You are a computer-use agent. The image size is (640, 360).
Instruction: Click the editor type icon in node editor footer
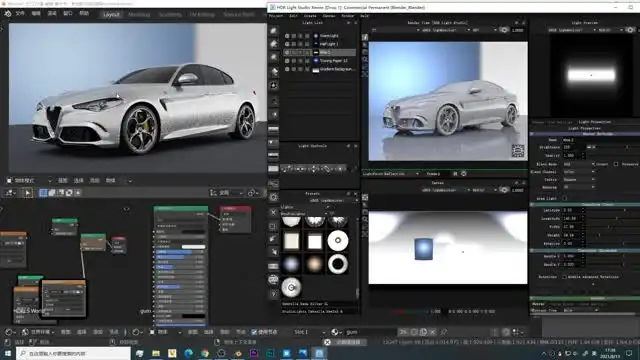pos(9,332)
